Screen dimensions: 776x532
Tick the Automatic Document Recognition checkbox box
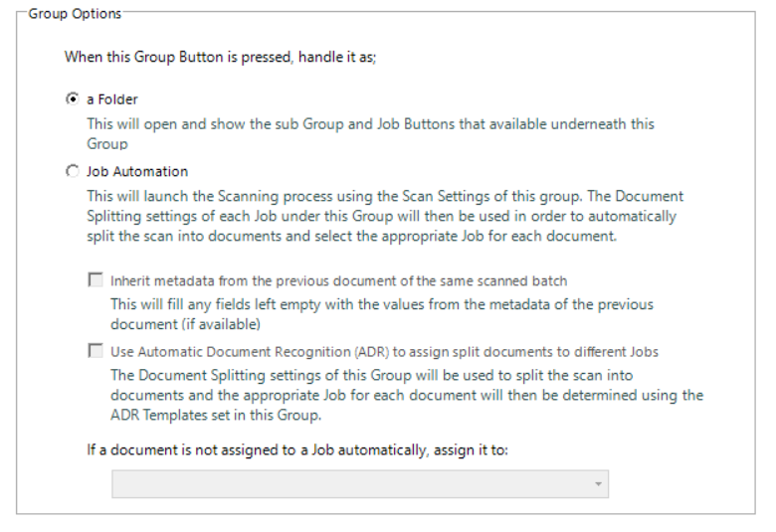[x=96, y=351]
